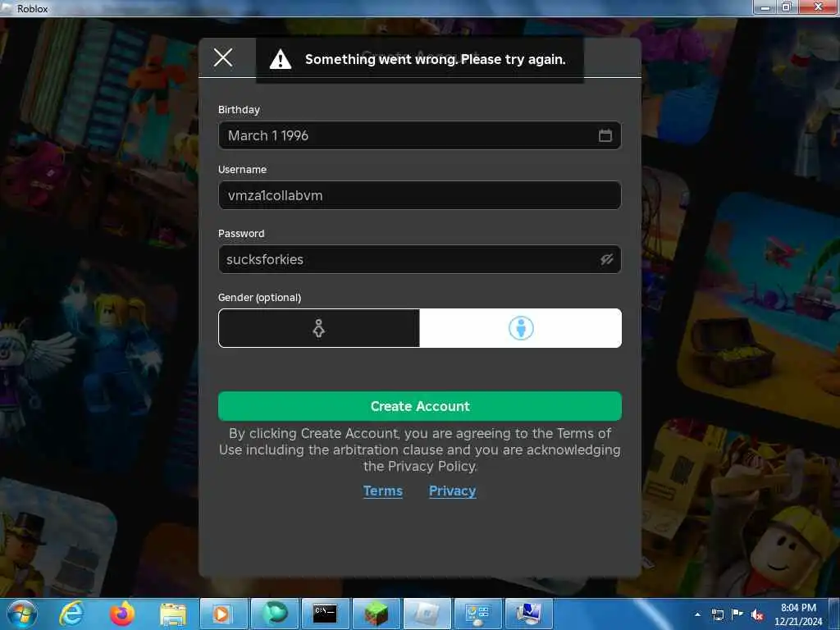Click the Roblox icon in title bar
This screenshot has height=630, width=840.
[x=7, y=8]
